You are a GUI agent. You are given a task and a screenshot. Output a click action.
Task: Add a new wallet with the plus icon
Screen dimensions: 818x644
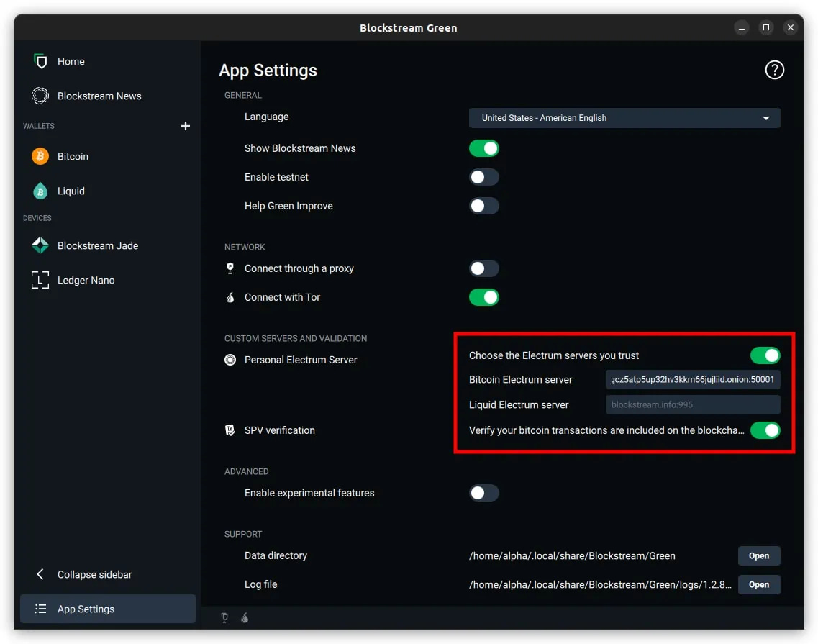(x=185, y=125)
